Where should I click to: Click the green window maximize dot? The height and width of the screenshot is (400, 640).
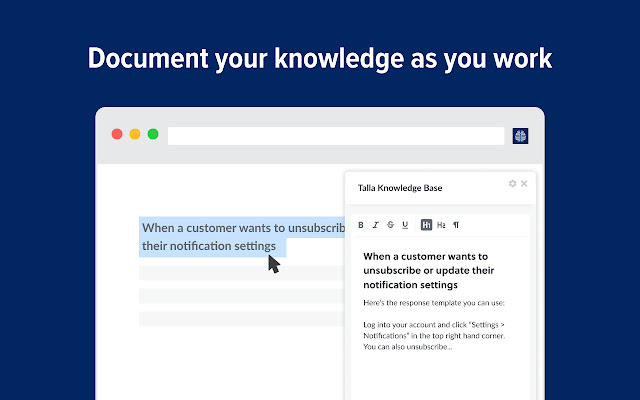pyautogui.click(x=153, y=134)
